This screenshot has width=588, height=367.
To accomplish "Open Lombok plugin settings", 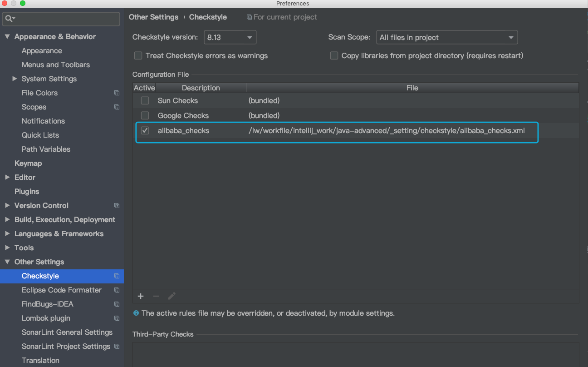I will click(46, 318).
